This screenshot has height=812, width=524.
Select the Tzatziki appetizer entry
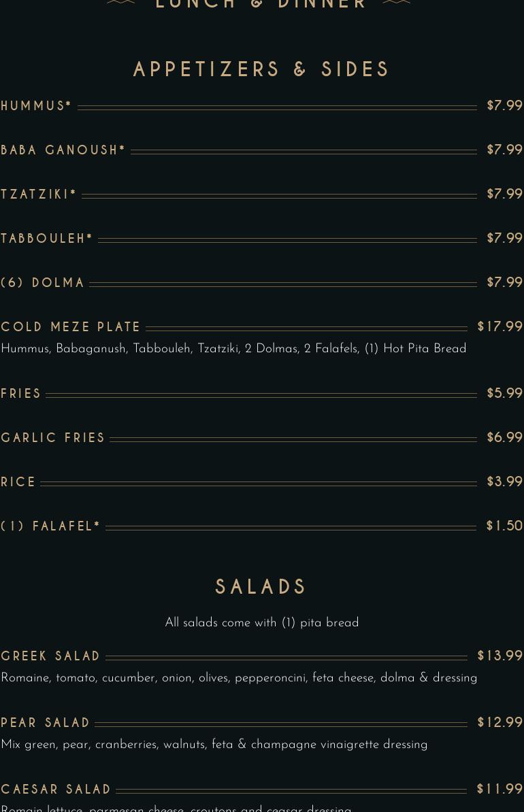tap(38, 194)
